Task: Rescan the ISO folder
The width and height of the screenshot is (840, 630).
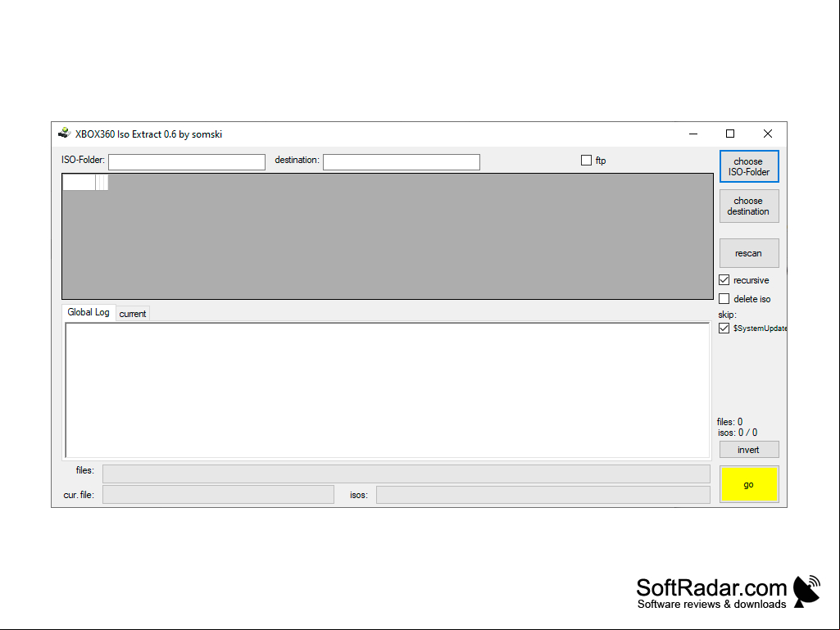Action: click(749, 253)
